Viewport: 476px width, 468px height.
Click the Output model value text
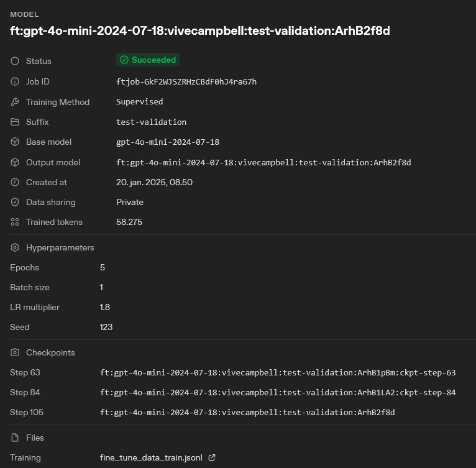[263, 162]
